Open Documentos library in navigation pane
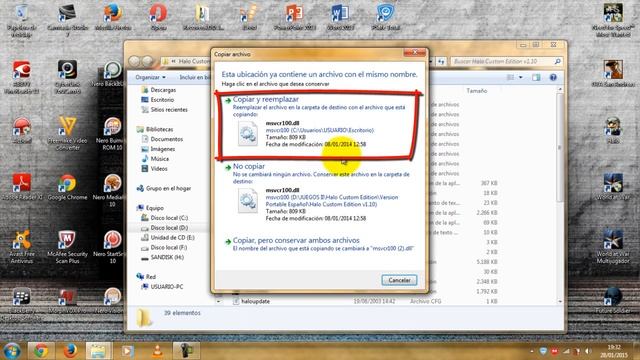640x360 pixels. point(162,139)
